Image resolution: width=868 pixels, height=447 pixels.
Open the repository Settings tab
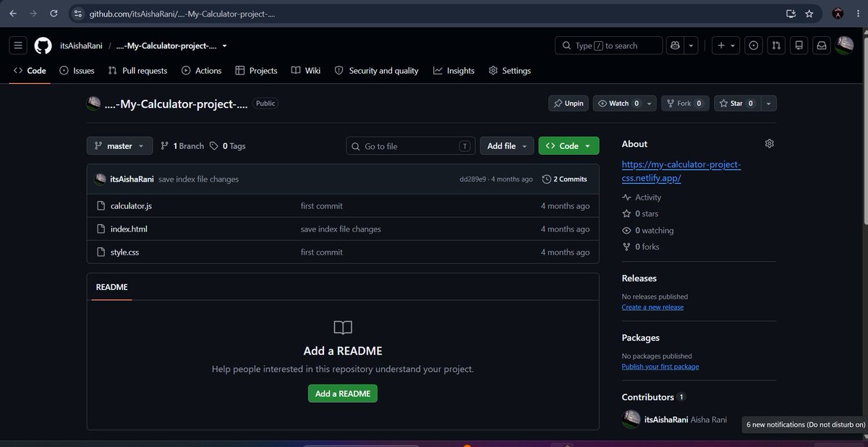tap(510, 71)
